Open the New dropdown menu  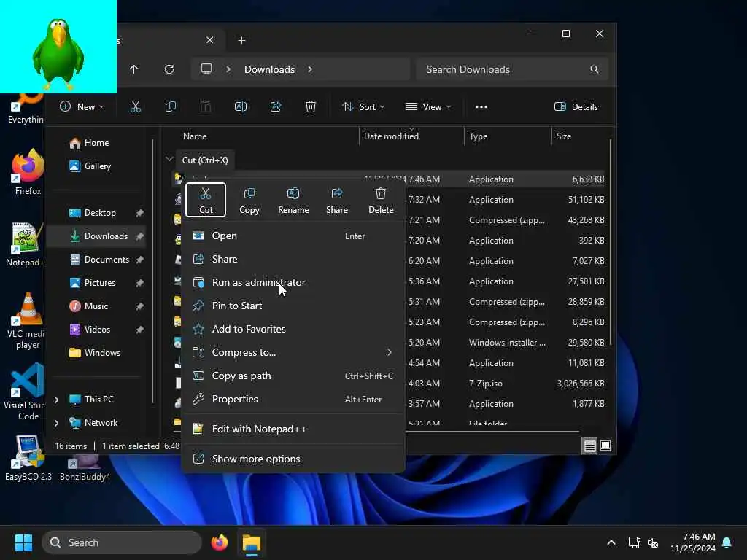click(x=82, y=106)
